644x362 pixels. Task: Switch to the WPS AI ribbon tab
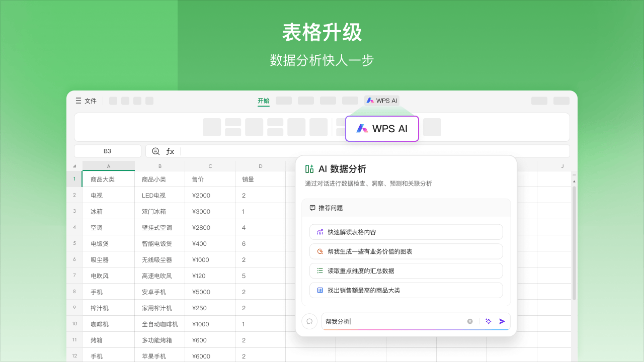coord(382,100)
